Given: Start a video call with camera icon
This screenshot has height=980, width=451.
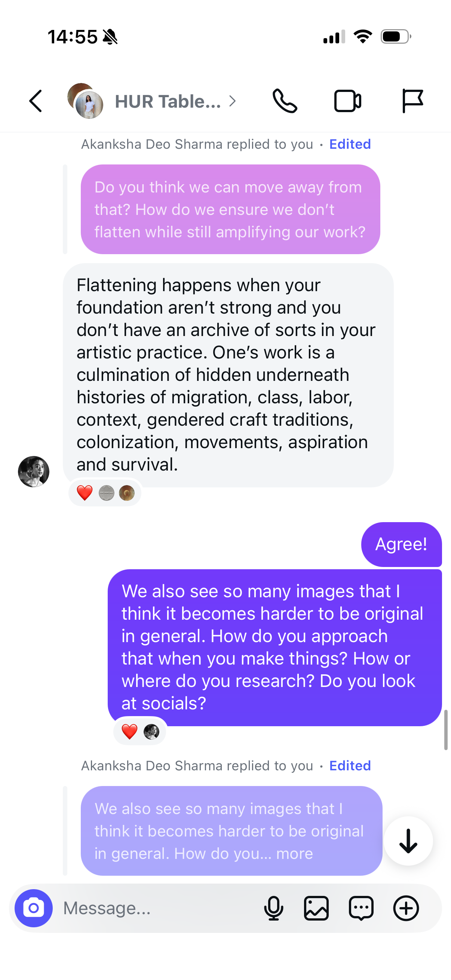Looking at the screenshot, I should 347,101.
